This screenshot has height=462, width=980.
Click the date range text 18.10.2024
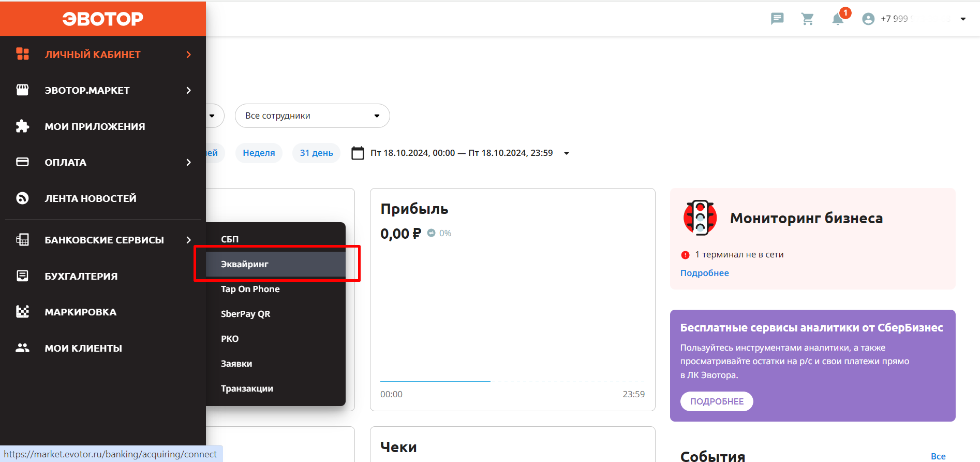462,153
